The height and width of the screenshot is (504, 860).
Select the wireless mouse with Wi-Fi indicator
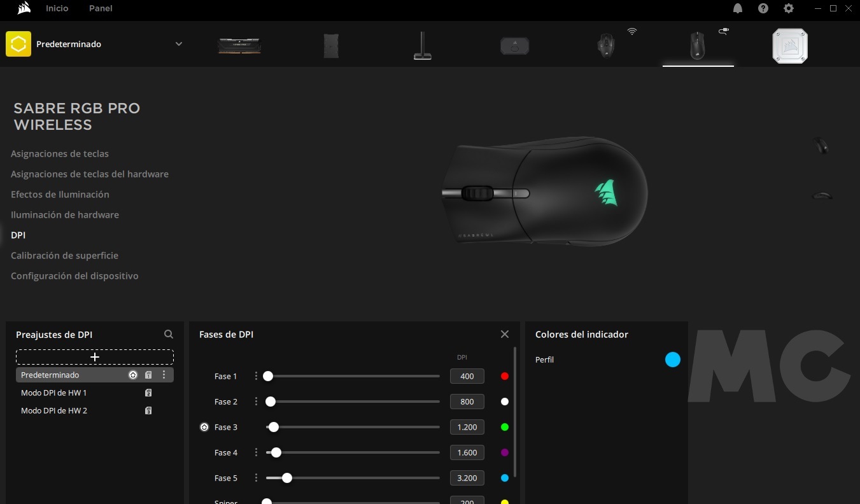pyautogui.click(x=605, y=46)
